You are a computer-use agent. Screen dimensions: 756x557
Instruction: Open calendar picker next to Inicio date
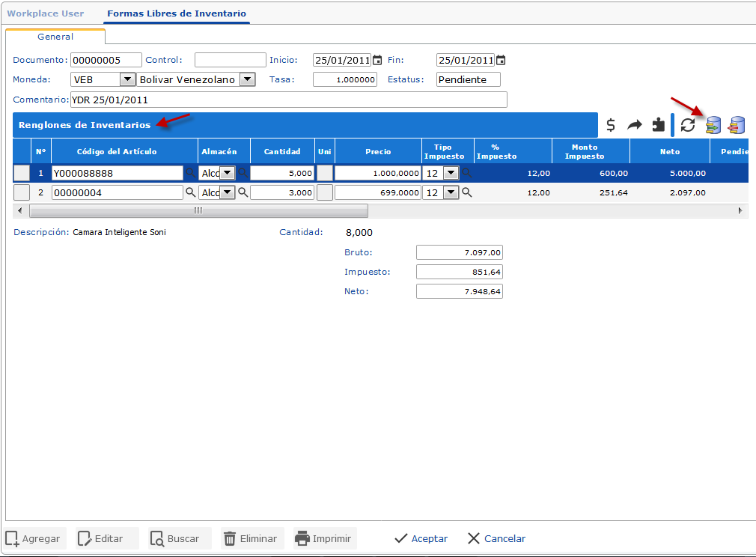pos(377,61)
